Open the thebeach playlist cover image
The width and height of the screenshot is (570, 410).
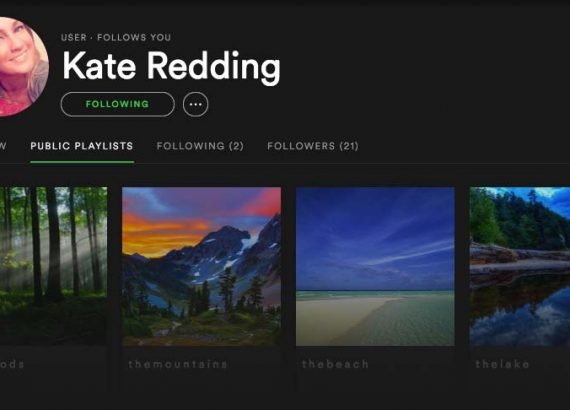tap(375, 266)
